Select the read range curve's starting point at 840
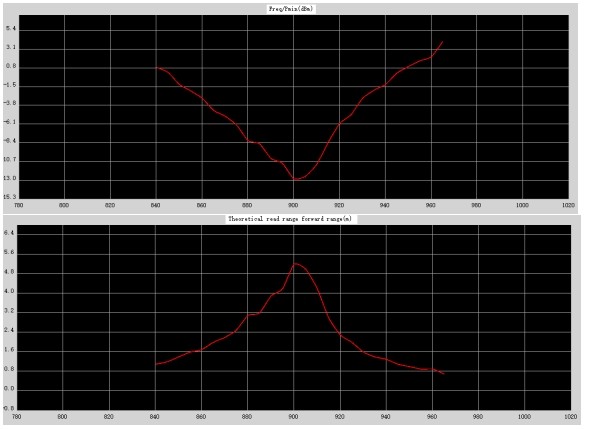589x430 pixels. pos(156,364)
